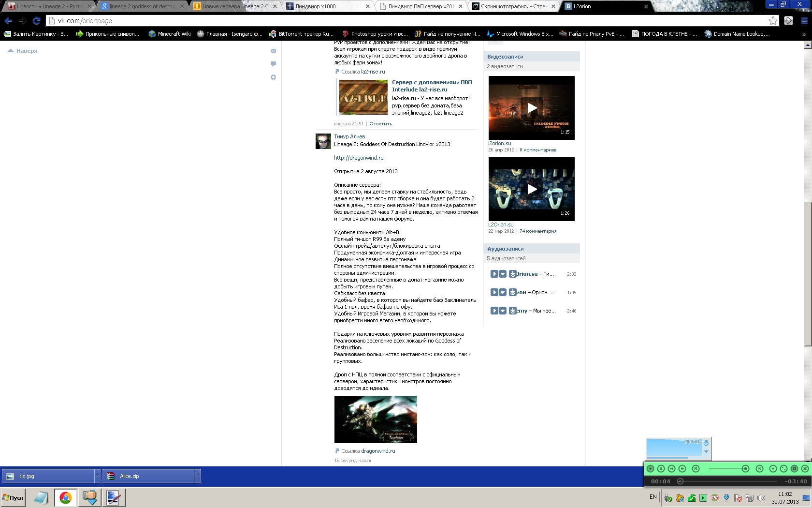Viewport: 812px width, 508px height.
Task: Toggle repeat (R) in the media player
Action: [x=696, y=468]
